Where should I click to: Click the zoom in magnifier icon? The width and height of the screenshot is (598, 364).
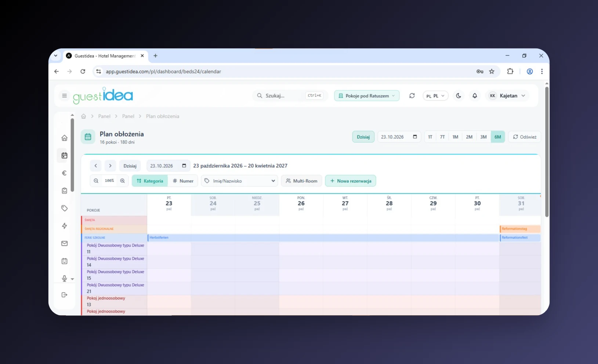click(x=123, y=181)
